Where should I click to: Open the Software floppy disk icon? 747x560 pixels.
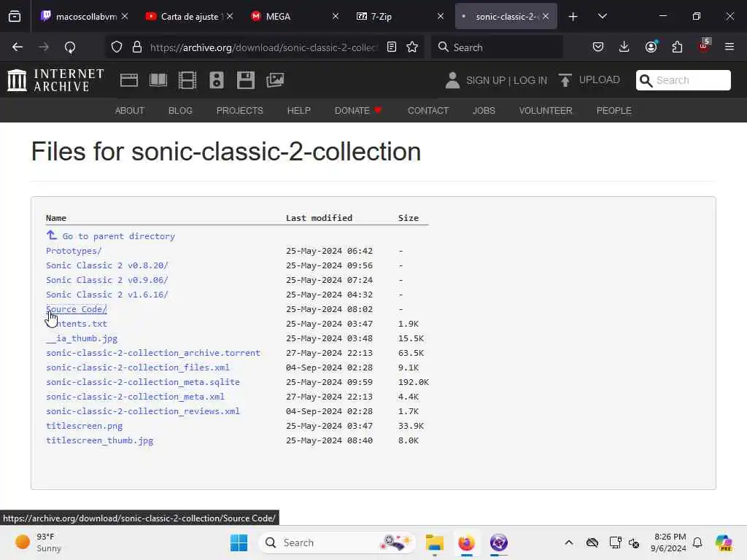[x=246, y=80]
